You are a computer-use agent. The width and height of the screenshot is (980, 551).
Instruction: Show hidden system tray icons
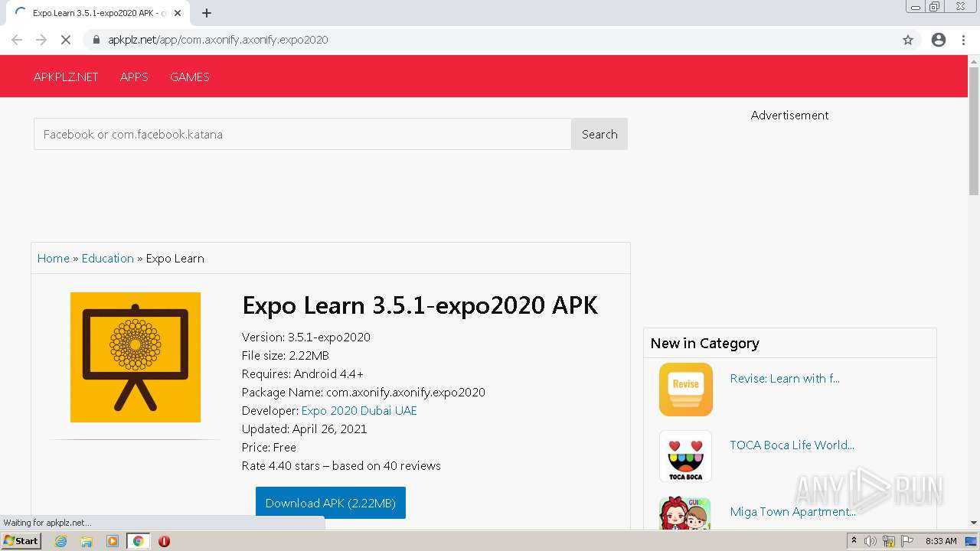tap(854, 541)
